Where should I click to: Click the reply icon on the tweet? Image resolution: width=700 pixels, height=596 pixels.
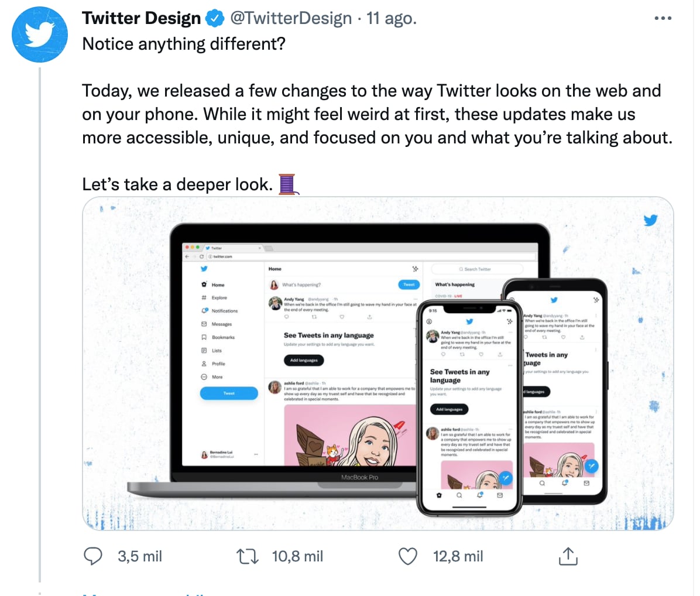(92, 556)
